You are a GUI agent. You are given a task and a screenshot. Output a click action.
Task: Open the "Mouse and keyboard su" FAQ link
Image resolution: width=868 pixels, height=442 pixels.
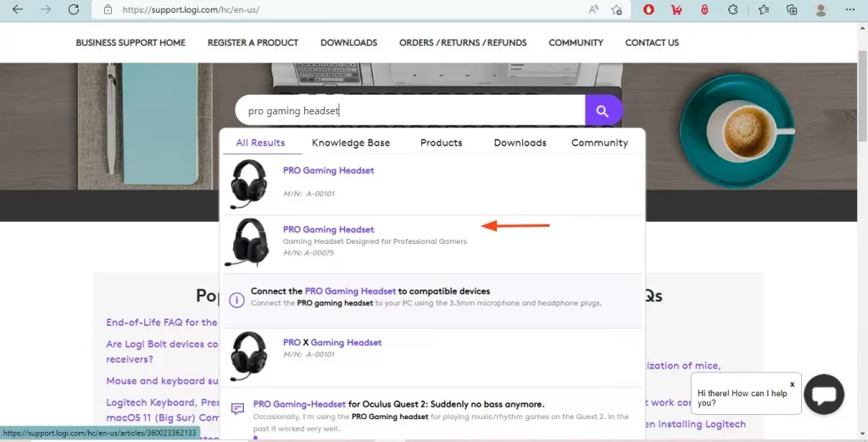click(x=162, y=380)
